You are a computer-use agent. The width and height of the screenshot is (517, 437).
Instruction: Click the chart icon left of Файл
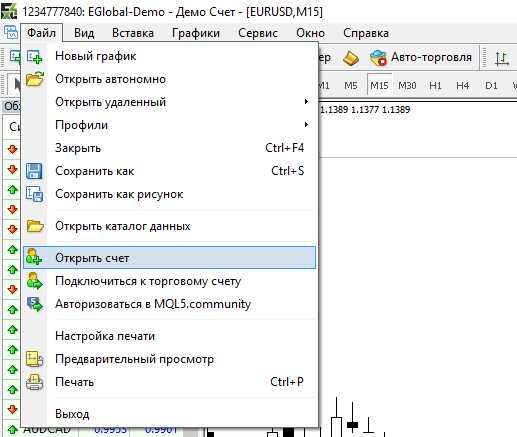[11, 33]
